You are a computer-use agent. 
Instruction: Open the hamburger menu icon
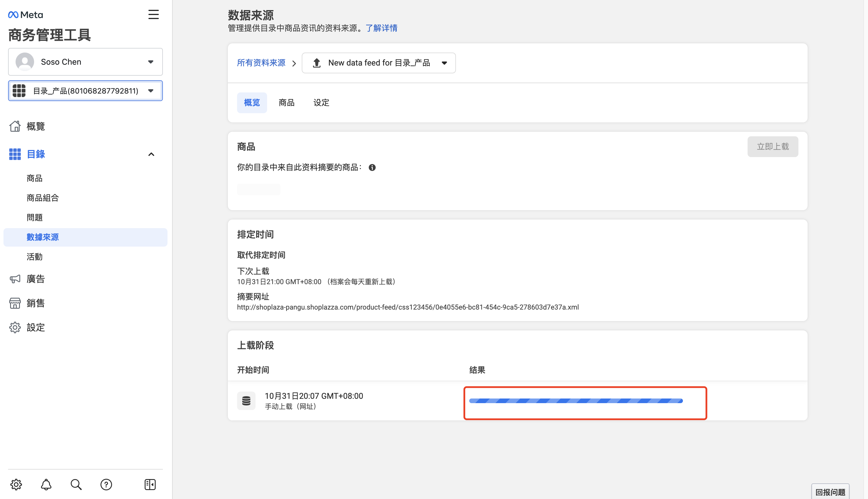point(153,14)
